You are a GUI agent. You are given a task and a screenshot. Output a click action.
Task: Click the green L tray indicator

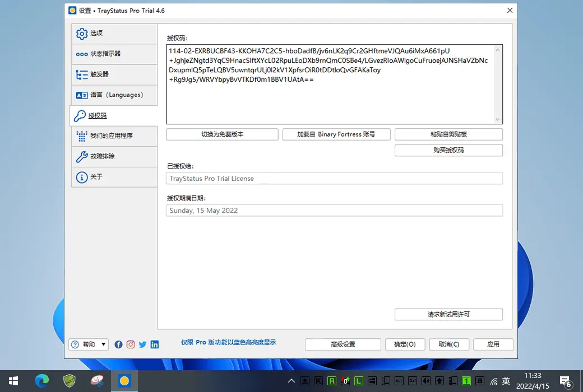[359, 381]
